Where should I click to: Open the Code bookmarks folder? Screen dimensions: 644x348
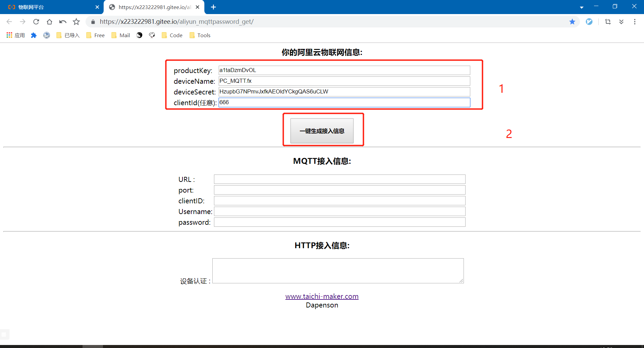(x=172, y=35)
